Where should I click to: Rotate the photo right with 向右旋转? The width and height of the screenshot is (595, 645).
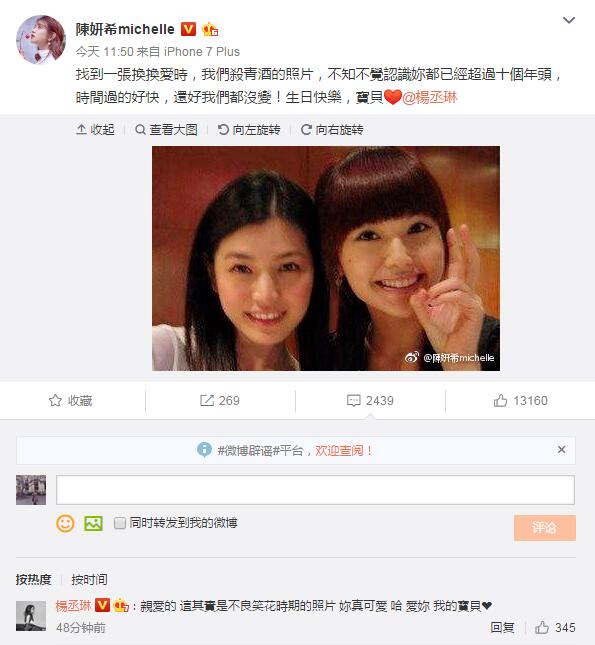point(332,130)
